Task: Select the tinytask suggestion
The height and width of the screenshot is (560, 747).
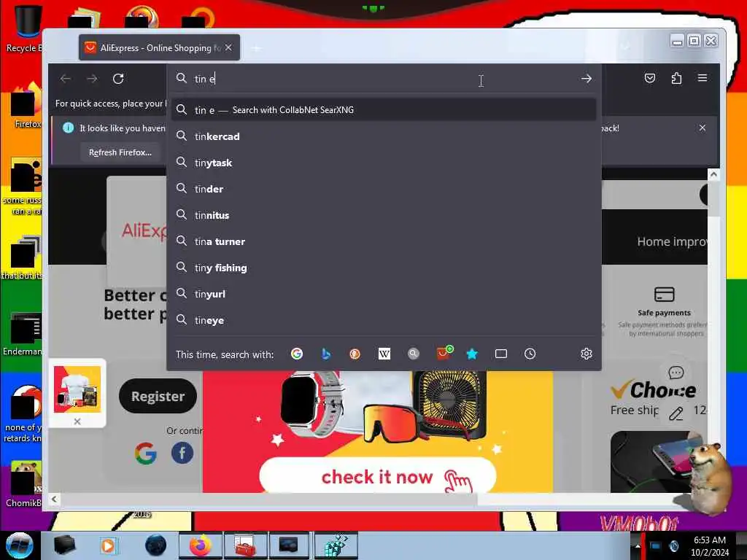Action: [384, 163]
